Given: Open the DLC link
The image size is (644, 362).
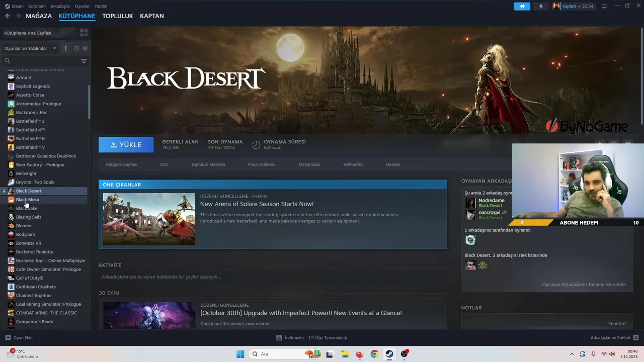Looking at the screenshot, I should tap(164, 164).
